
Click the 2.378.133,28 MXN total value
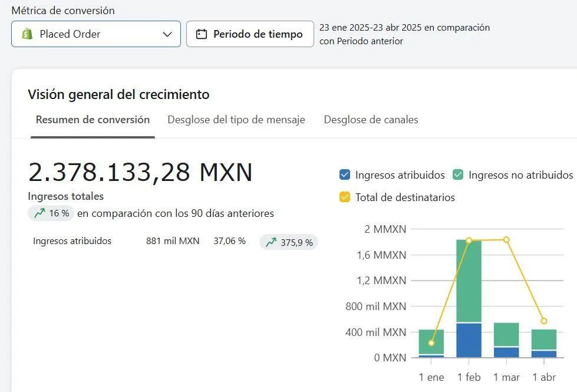[140, 172]
